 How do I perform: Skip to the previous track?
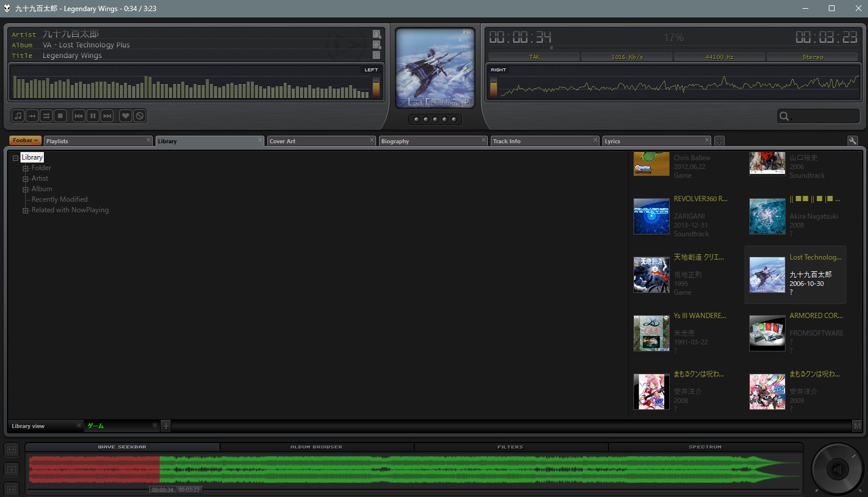point(79,116)
